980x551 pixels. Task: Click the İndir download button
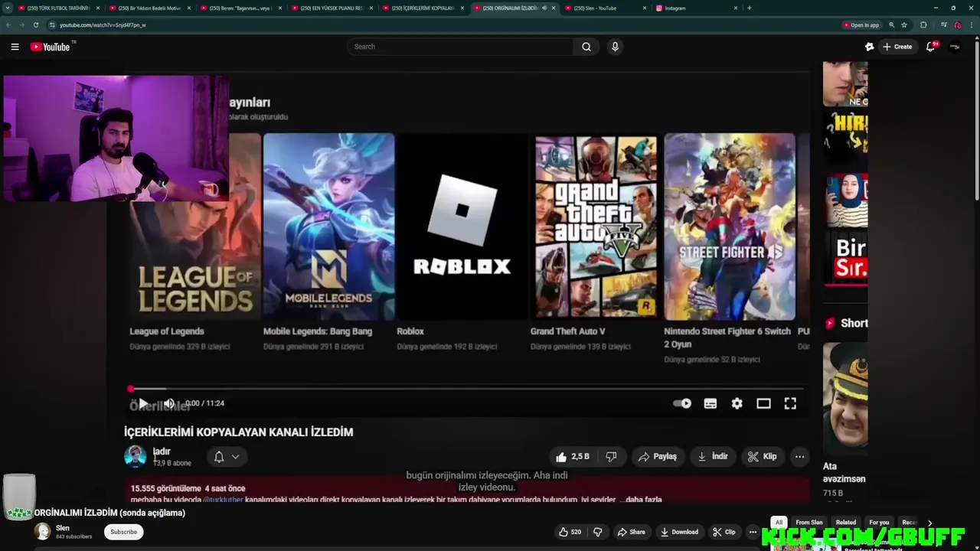713,457
